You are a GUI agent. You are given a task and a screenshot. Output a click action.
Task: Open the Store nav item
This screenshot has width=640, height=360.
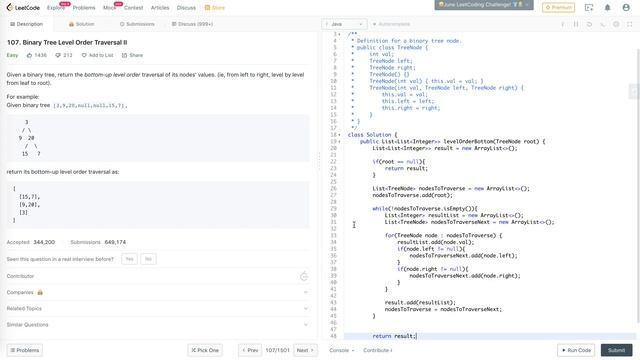tap(215, 8)
